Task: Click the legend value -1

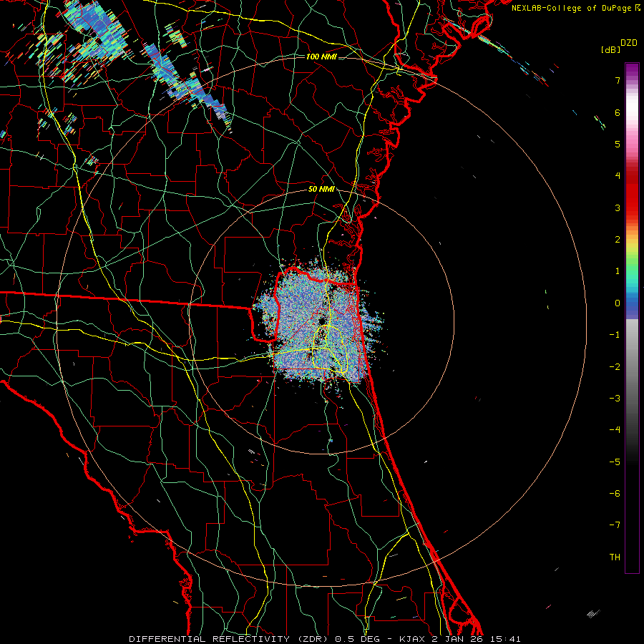Action: click(615, 335)
